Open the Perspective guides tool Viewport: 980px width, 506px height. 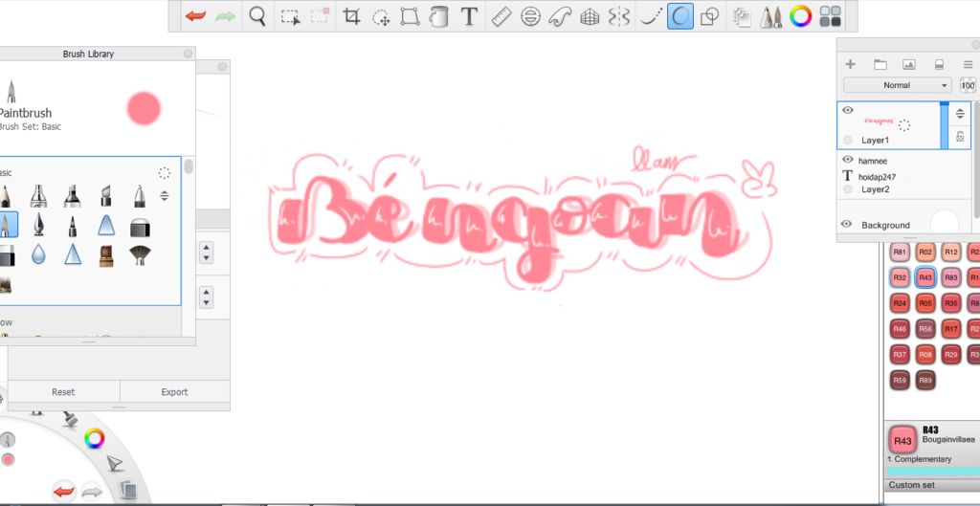(590, 17)
